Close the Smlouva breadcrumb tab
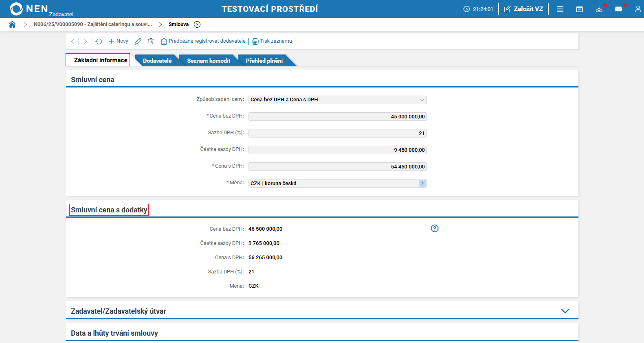The width and height of the screenshot is (644, 343). tap(197, 24)
